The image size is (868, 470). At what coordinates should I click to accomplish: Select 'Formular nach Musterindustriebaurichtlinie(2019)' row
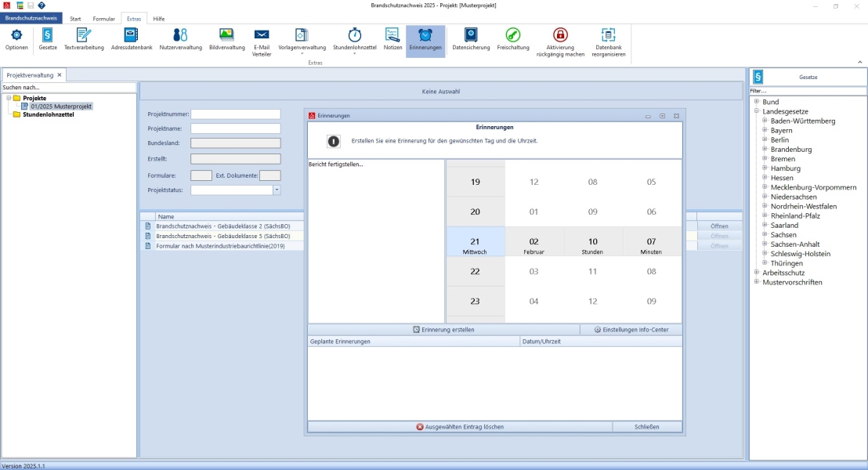(x=222, y=246)
